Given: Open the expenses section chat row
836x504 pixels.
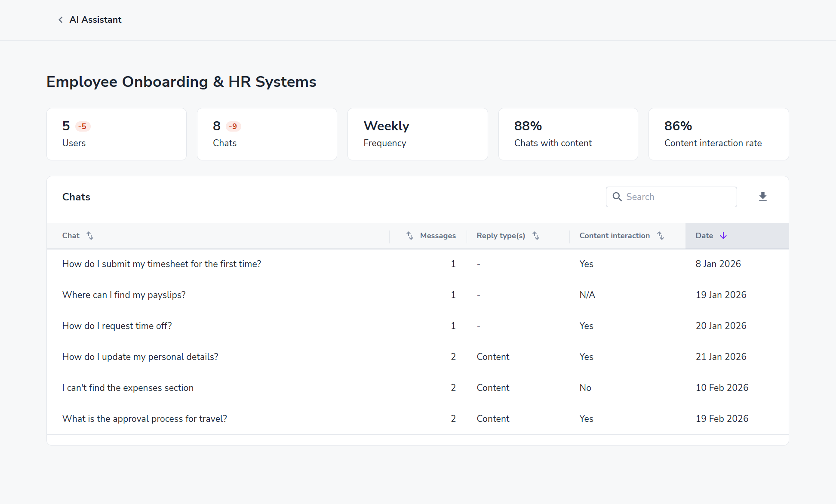Looking at the screenshot, I should (128, 388).
